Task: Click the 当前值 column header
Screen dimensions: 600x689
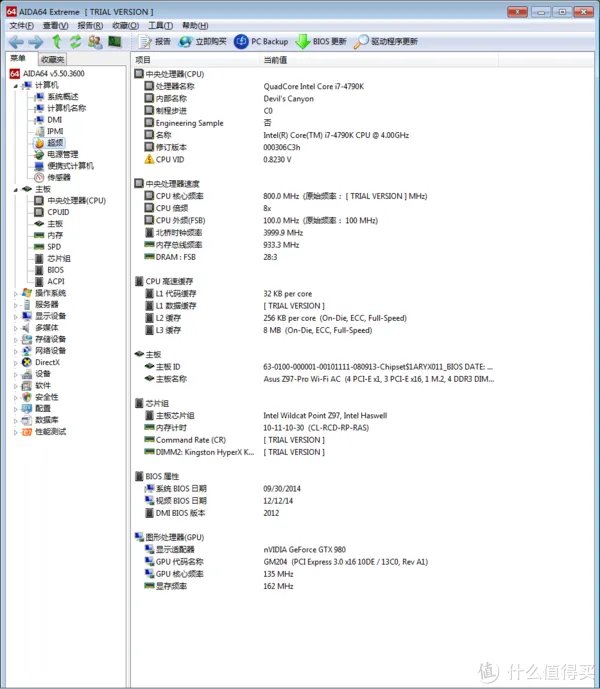Action: [x=276, y=60]
